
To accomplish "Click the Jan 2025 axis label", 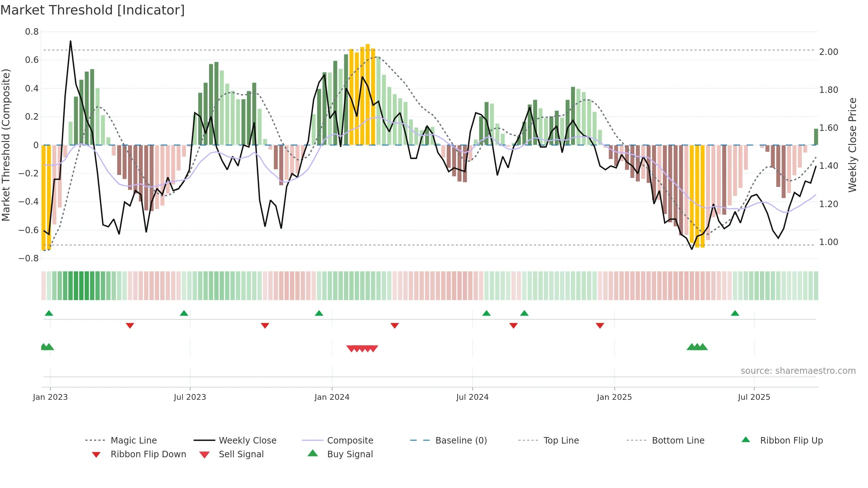I will click(x=614, y=397).
